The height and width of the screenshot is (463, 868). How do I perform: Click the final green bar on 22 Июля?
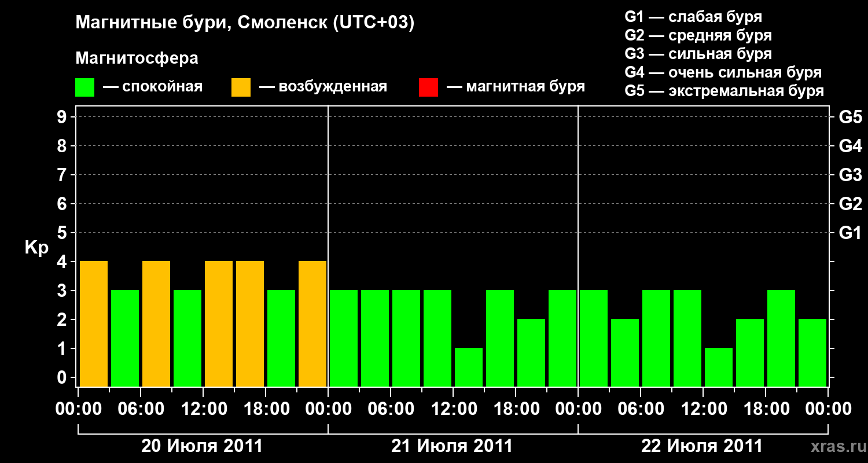[x=812, y=352]
